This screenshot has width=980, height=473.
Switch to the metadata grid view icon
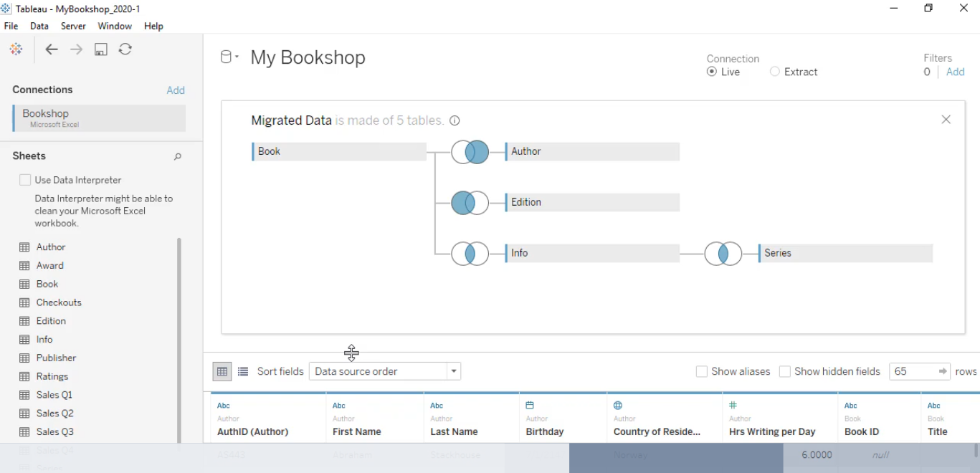click(x=242, y=371)
